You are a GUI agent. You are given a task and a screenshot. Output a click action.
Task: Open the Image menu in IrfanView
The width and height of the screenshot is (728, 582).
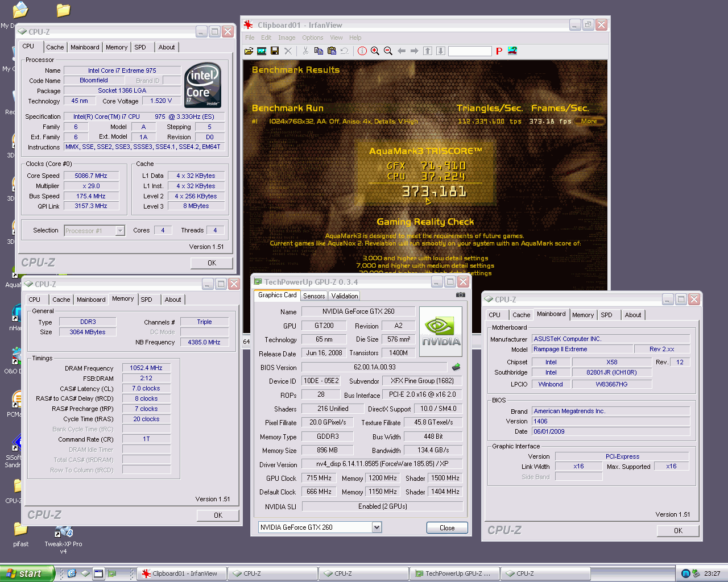click(x=287, y=38)
